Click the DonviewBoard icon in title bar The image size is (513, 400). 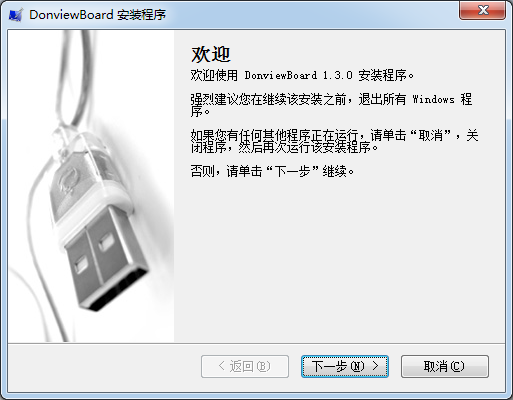[16, 15]
